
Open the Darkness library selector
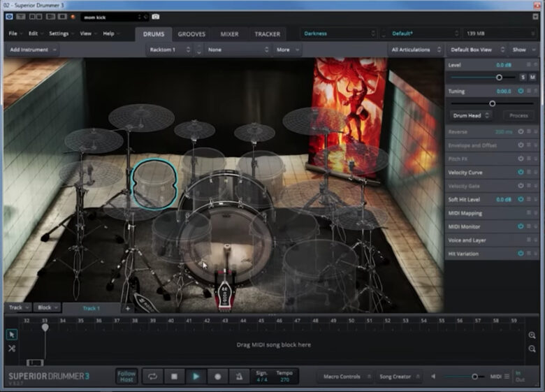click(339, 34)
